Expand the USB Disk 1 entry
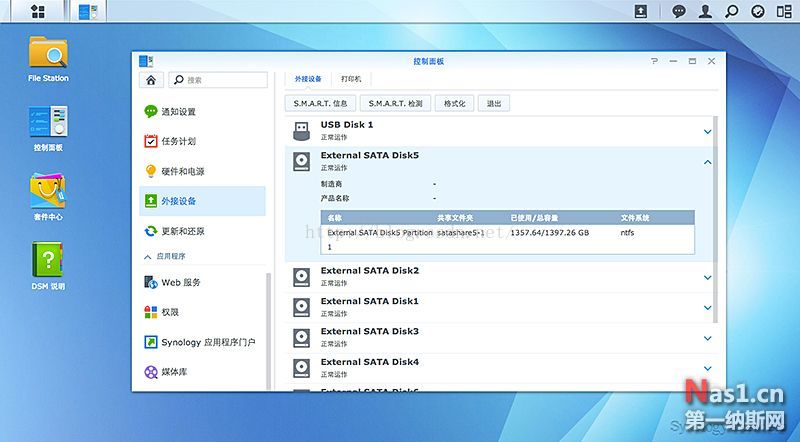800x442 pixels. (707, 131)
